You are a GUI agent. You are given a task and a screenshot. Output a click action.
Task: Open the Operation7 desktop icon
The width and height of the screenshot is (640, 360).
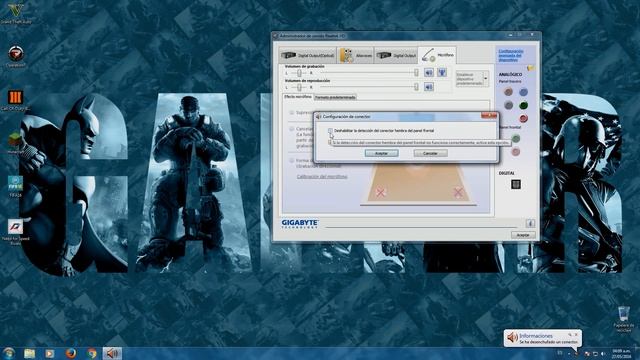[x=16, y=56]
